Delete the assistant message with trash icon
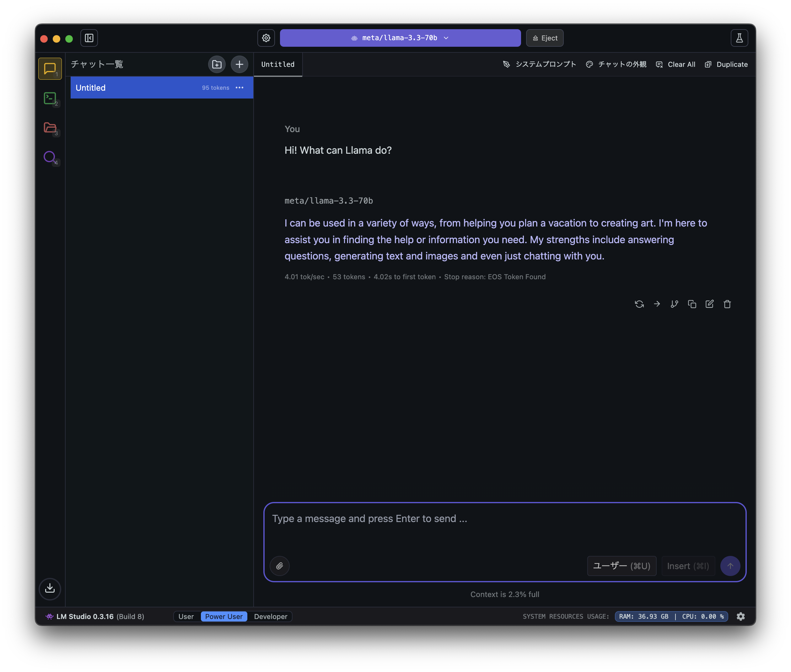The height and width of the screenshot is (672, 791). (727, 304)
